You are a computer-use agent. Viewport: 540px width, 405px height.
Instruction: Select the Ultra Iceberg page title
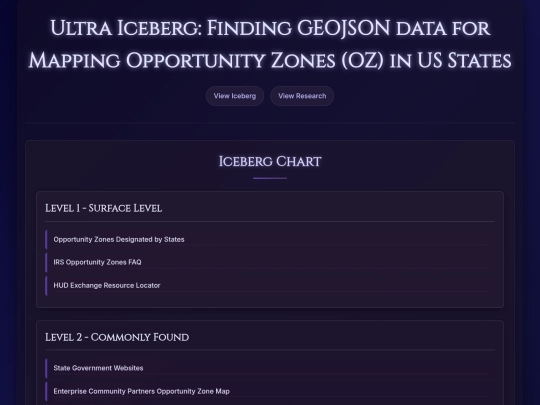pyautogui.click(x=270, y=44)
